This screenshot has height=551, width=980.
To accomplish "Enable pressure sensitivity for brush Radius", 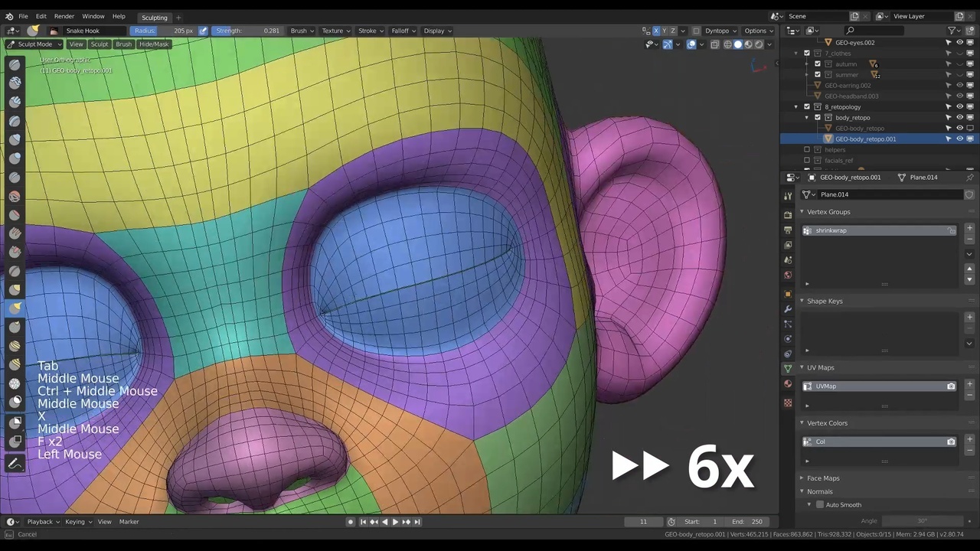I will coord(203,31).
